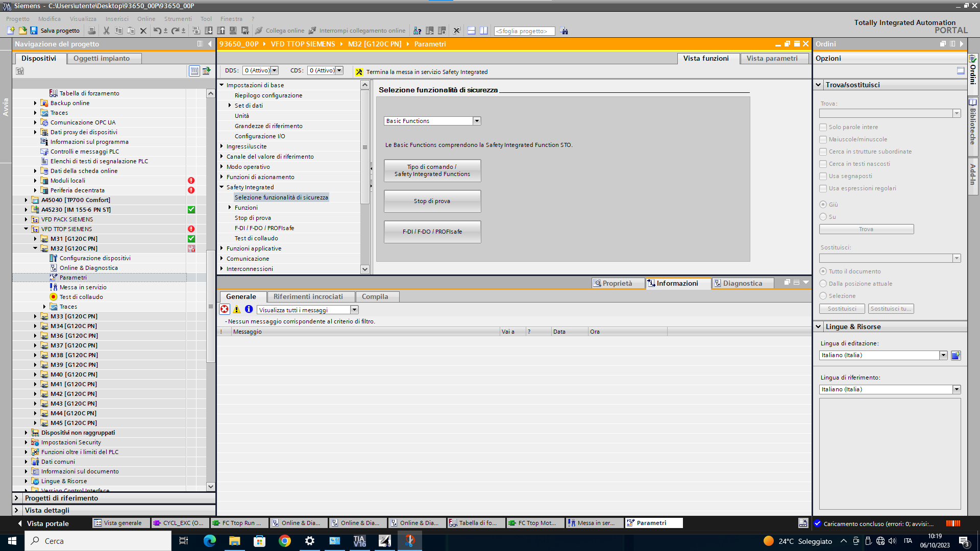This screenshot has width=980, height=551.
Task: Click the delete (X) toolbar icon
Action: [x=143, y=31]
